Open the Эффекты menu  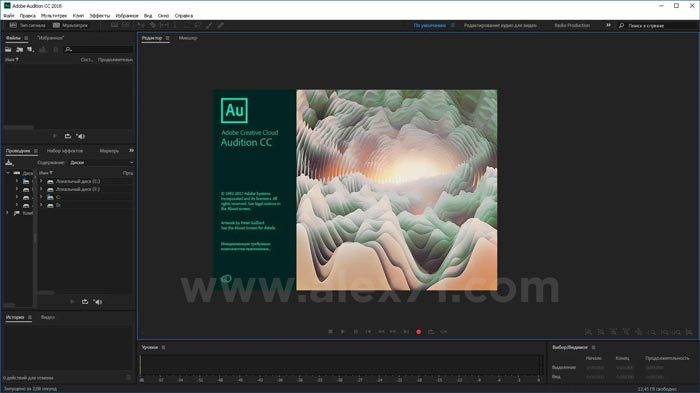(x=100, y=16)
